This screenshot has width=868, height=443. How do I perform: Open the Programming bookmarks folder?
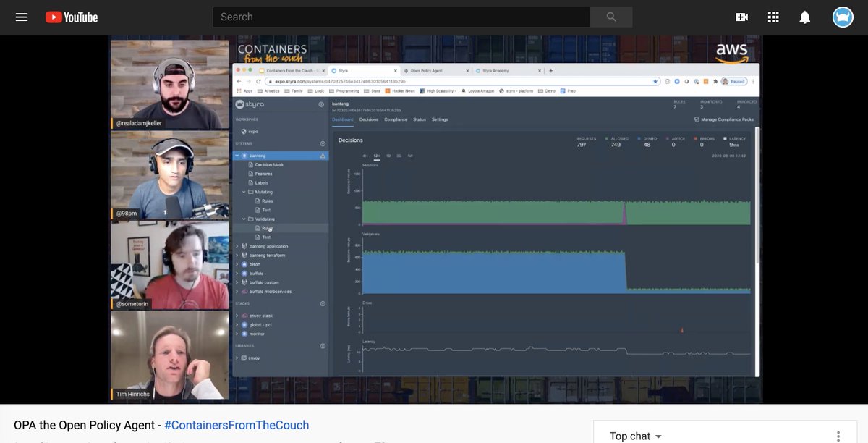coord(344,91)
